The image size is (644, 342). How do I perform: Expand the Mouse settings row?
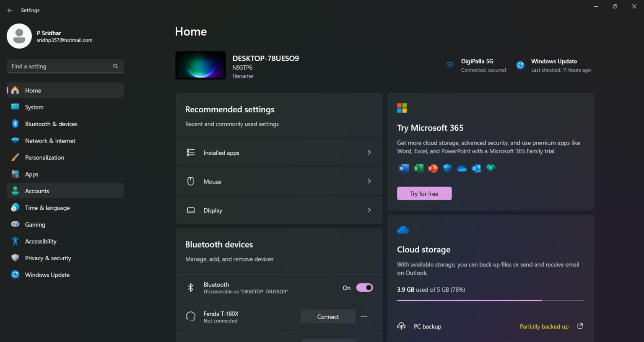[x=279, y=181]
